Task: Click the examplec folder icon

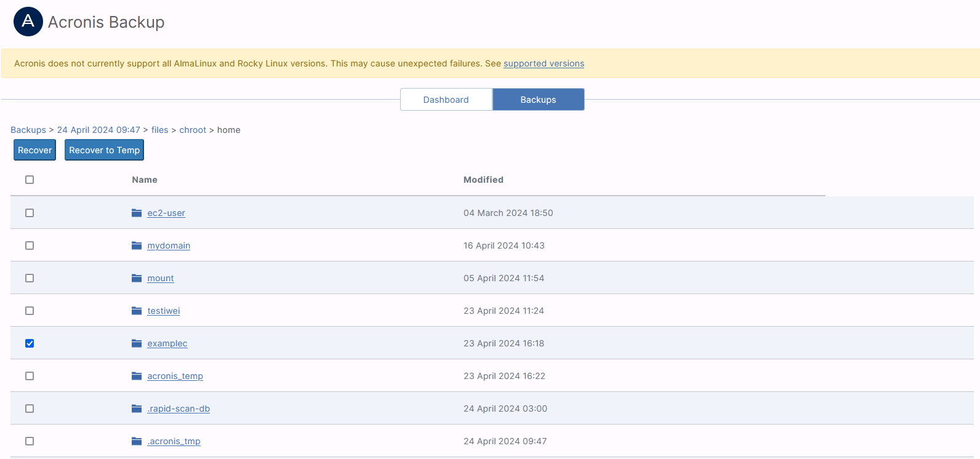Action: [137, 343]
